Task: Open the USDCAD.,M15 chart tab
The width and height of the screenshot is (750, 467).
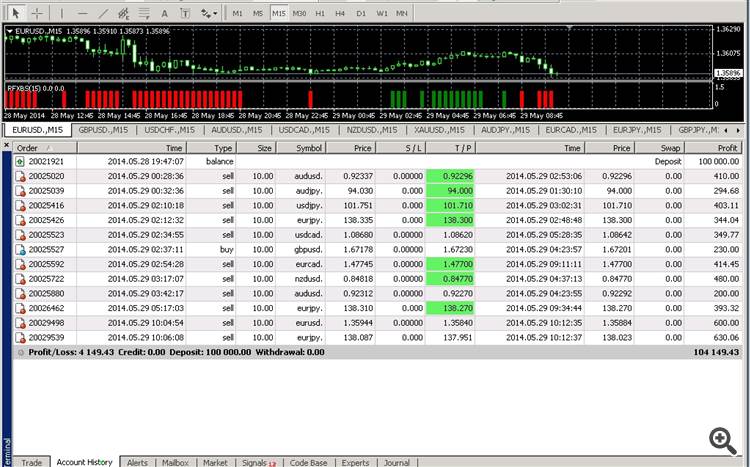Action: pyautogui.click(x=304, y=130)
